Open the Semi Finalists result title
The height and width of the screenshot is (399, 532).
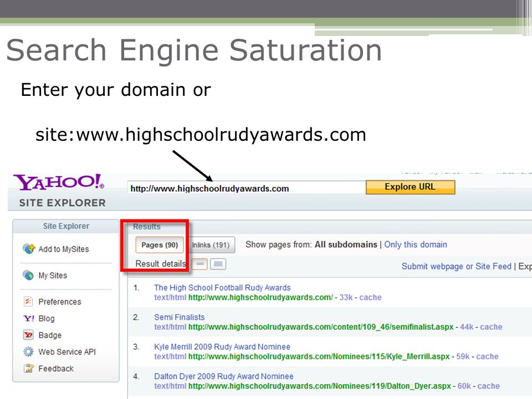point(179,317)
